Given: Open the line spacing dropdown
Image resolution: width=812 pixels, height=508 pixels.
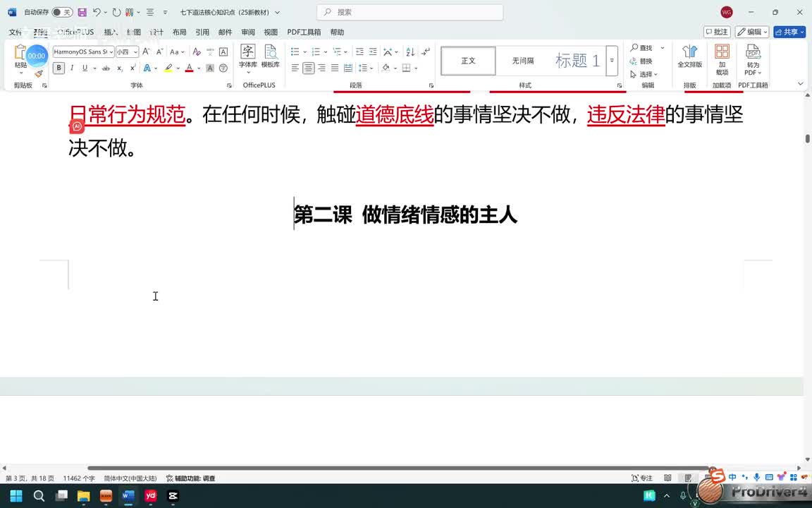Looking at the screenshot, I should (366, 68).
